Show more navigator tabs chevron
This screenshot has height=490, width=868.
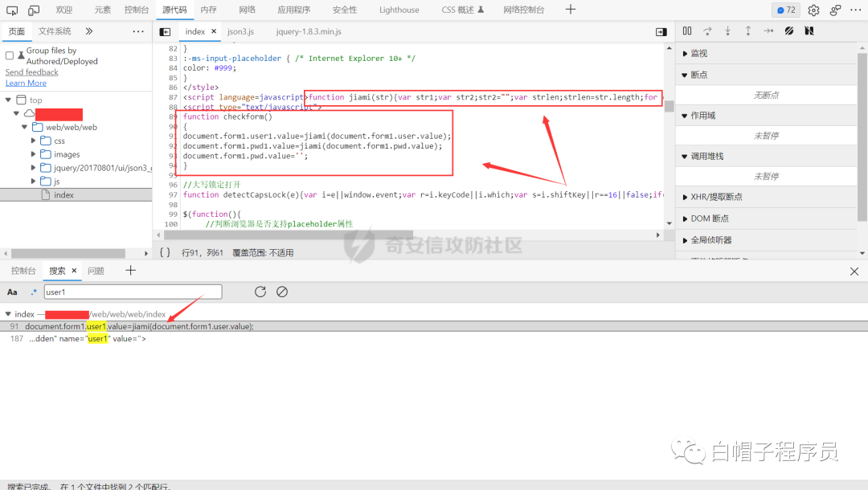click(89, 31)
